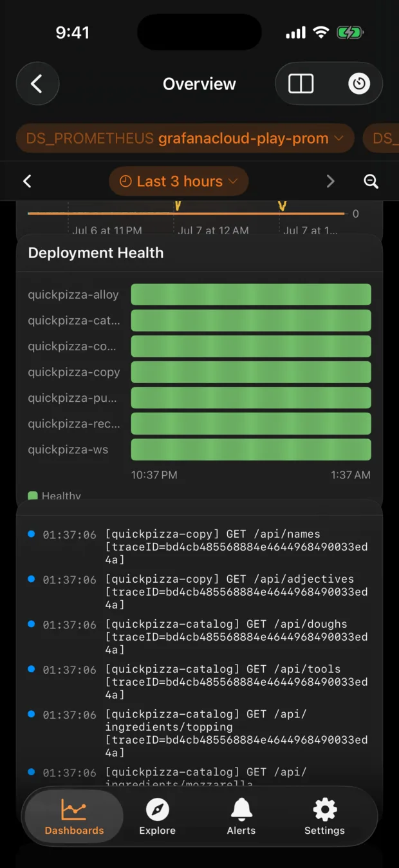The width and height of the screenshot is (399, 868).
Task: Tap the 1:37 AM axis label
Action: [x=350, y=475]
